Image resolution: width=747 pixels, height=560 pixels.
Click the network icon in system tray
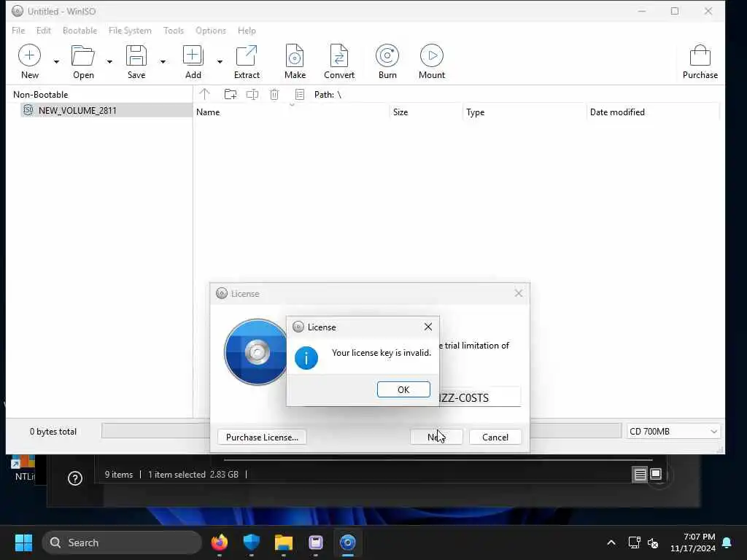(634, 542)
